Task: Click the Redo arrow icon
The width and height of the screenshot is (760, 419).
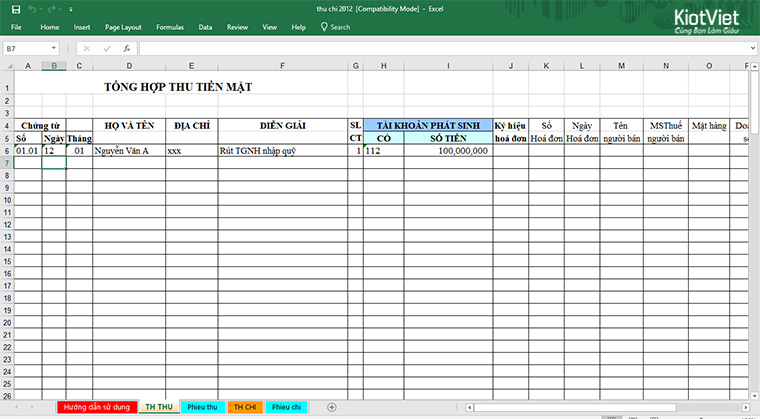Action: 52,9
